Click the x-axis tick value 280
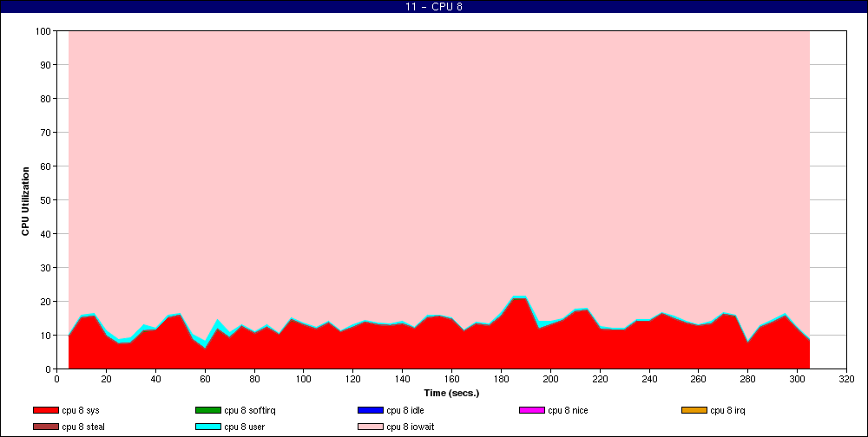Image resolution: width=868 pixels, height=437 pixels. [748, 380]
